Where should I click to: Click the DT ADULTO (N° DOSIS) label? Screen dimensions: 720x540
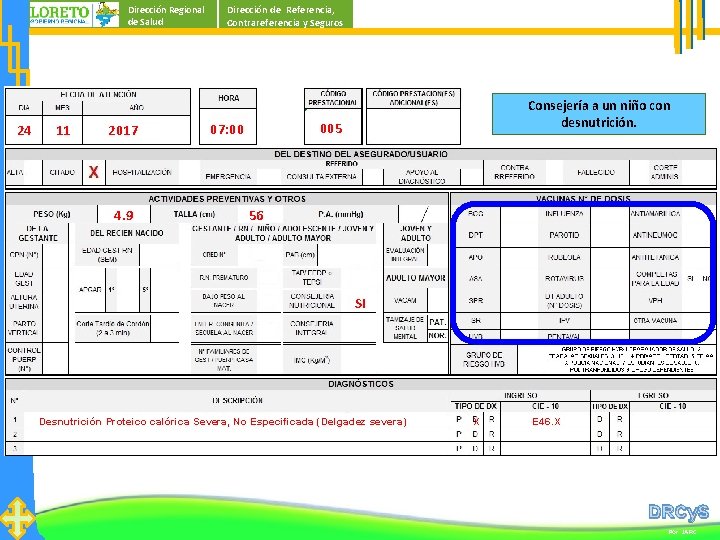click(564, 301)
